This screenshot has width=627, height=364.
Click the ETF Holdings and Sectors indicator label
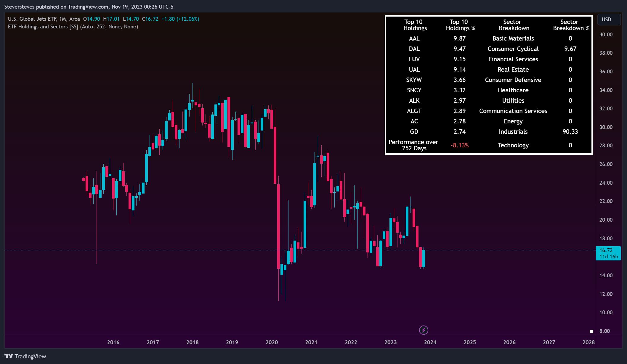(73, 27)
